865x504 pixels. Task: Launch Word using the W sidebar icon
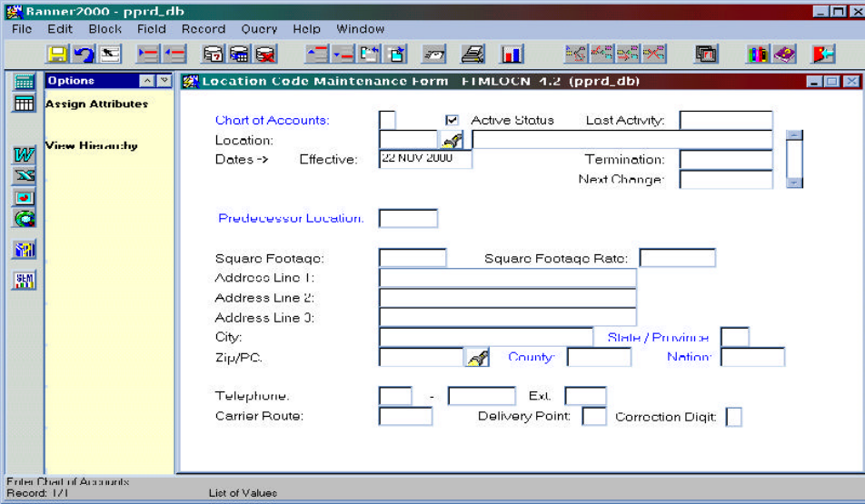pyautogui.click(x=24, y=155)
